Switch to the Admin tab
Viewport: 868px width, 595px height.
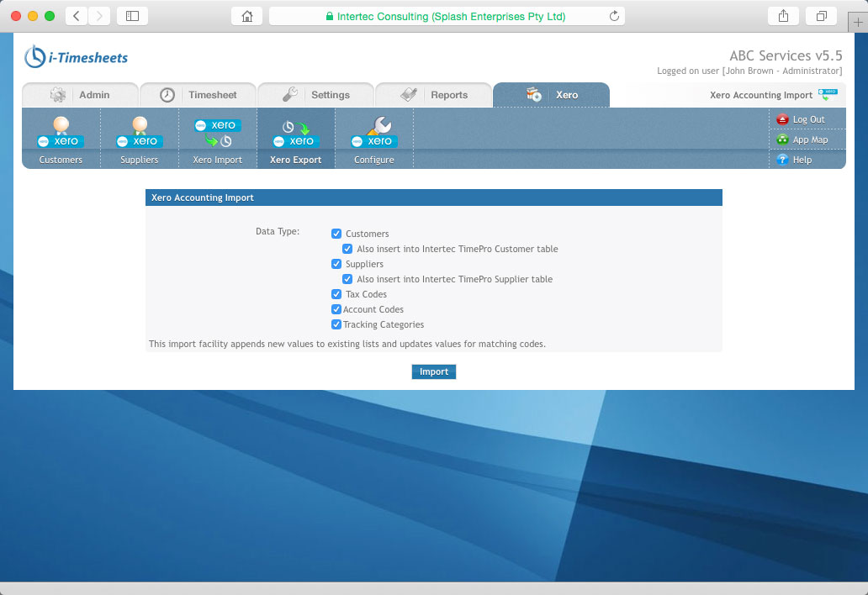tap(80, 95)
